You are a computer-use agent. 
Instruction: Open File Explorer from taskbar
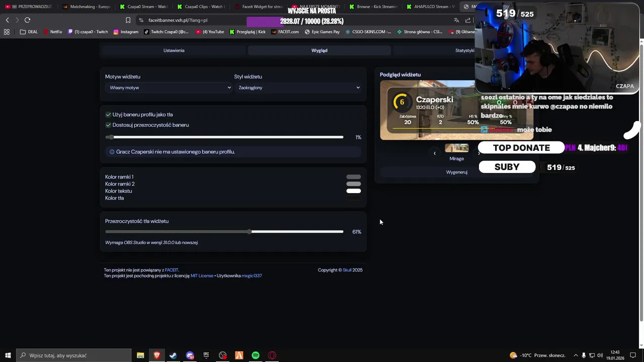click(x=140, y=355)
